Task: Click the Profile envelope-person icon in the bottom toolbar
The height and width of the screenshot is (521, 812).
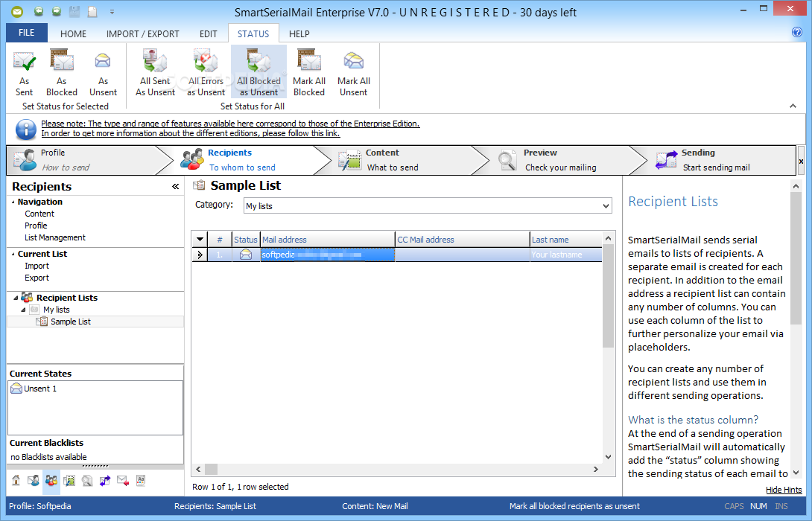Action: pos(34,480)
